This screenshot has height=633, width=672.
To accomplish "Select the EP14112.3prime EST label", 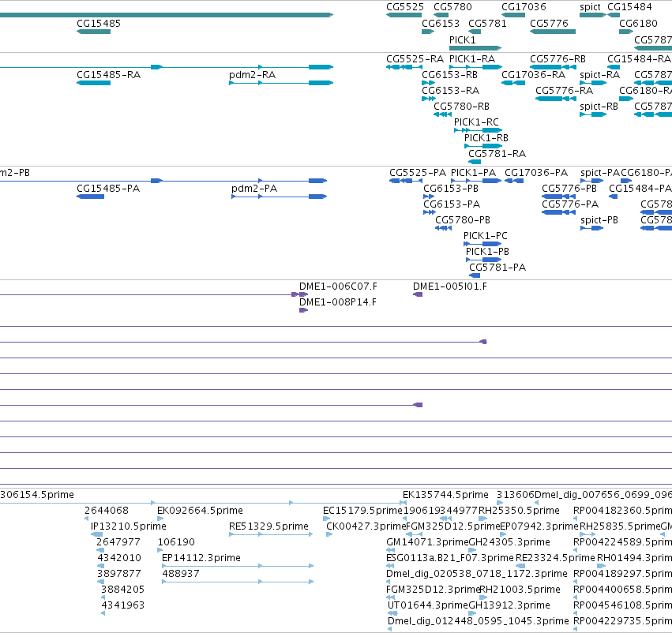I will tap(201, 558).
